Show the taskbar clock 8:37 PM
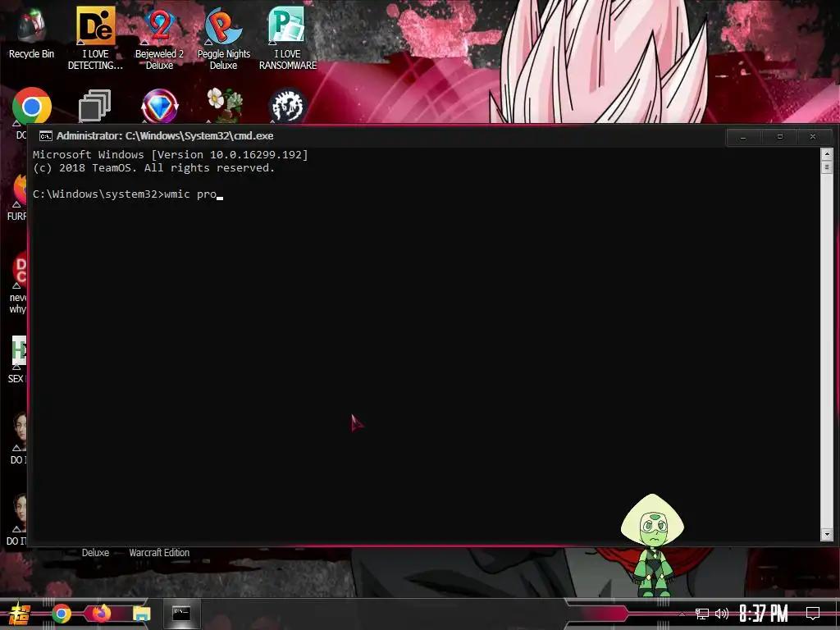This screenshot has height=630, width=840. point(764,614)
